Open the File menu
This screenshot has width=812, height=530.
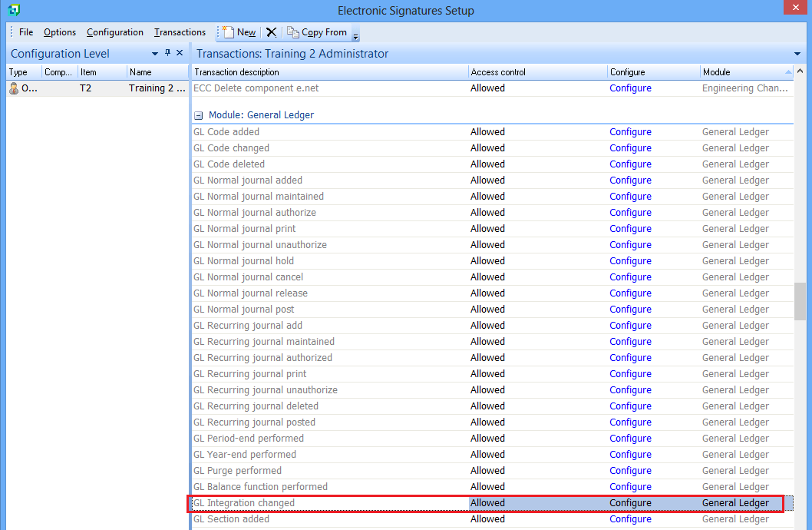coord(26,32)
